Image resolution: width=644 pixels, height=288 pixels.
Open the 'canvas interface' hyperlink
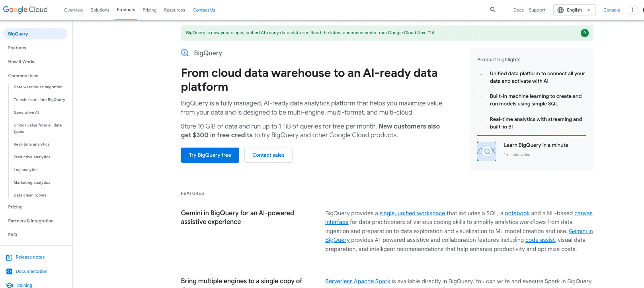tap(584, 213)
